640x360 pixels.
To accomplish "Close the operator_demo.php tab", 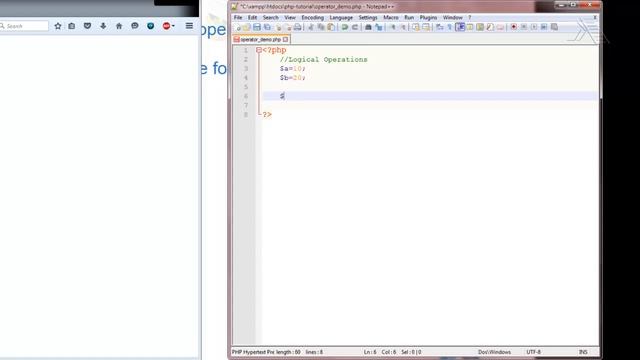I will pos(285,40).
